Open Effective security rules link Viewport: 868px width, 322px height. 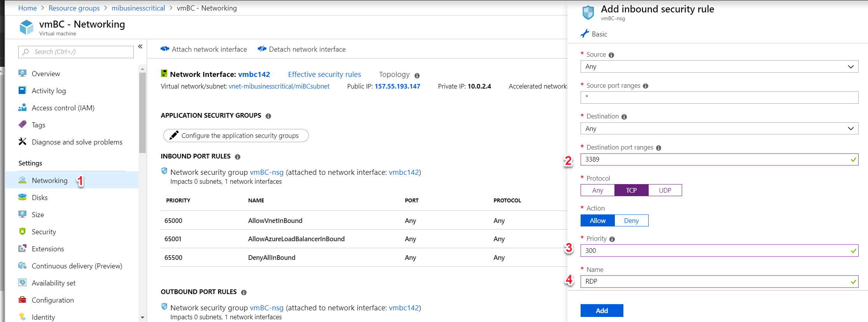324,75
